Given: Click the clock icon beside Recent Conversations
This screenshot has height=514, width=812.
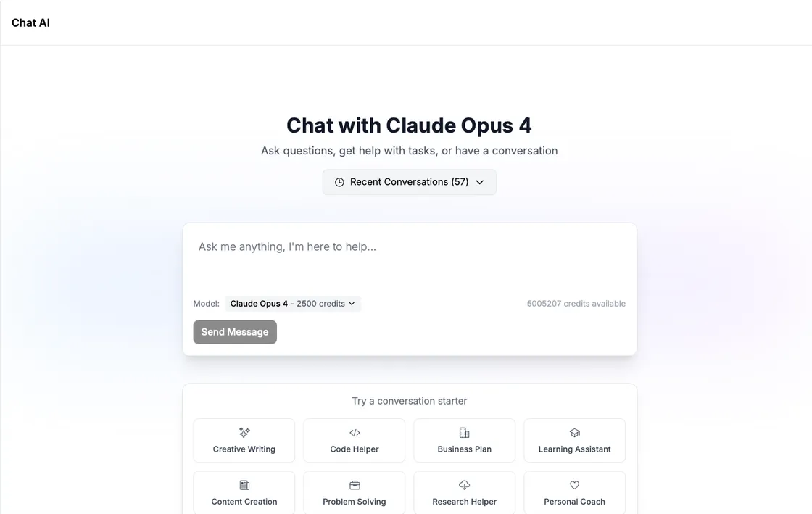Looking at the screenshot, I should click(x=339, y=182).
